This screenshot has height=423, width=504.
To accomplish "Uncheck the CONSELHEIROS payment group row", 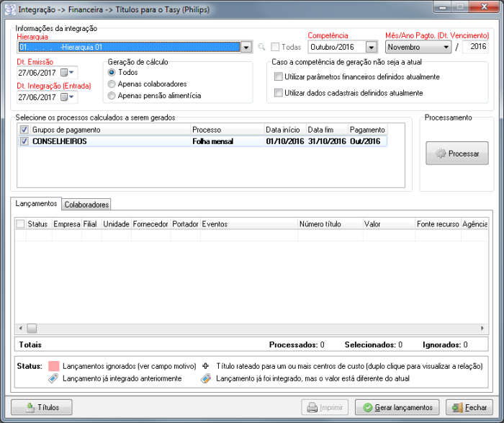I will 24,141.
